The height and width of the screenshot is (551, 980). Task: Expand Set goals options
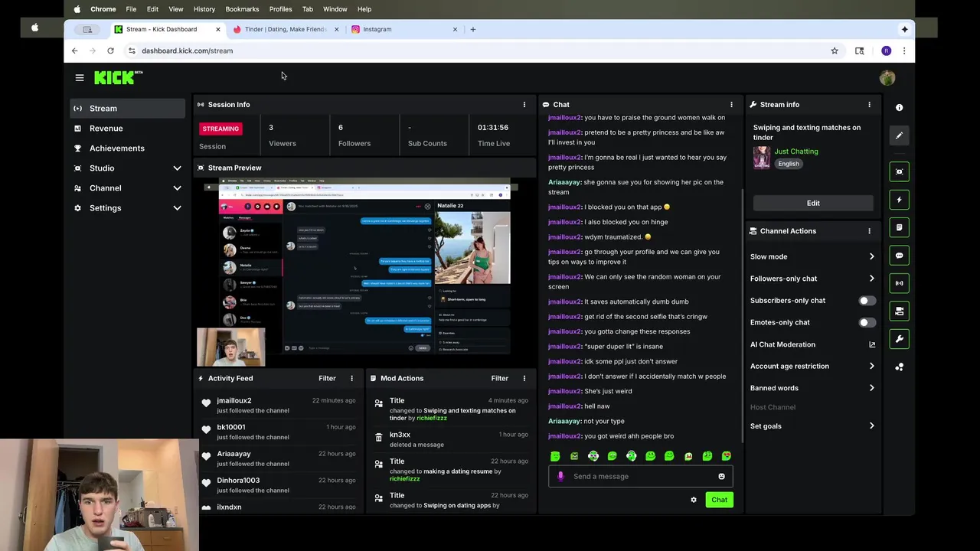point(872,426)
